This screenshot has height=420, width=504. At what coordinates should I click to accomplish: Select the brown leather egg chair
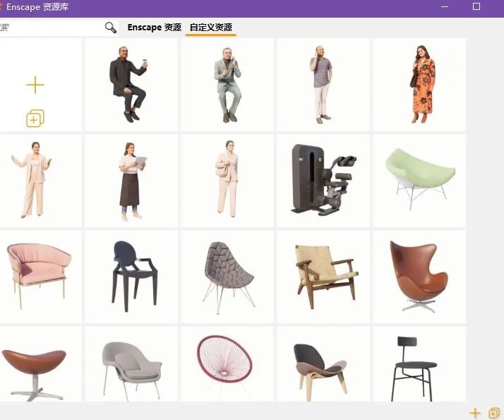point(419,277)
